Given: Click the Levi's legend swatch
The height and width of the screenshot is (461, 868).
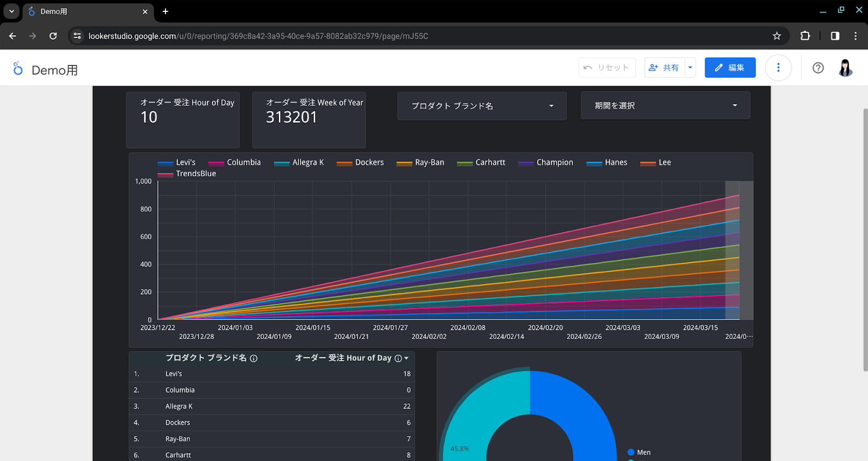Looking at the screenshot, I should pos(165,163).
